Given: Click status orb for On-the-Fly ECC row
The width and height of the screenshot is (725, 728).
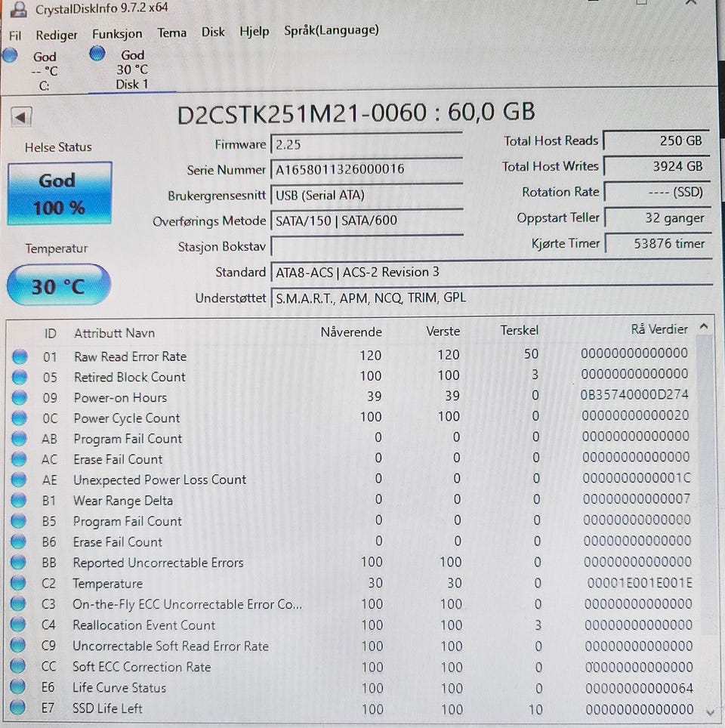Looking at the screenshot, I should pyautogui.click(x=18, y=604).
